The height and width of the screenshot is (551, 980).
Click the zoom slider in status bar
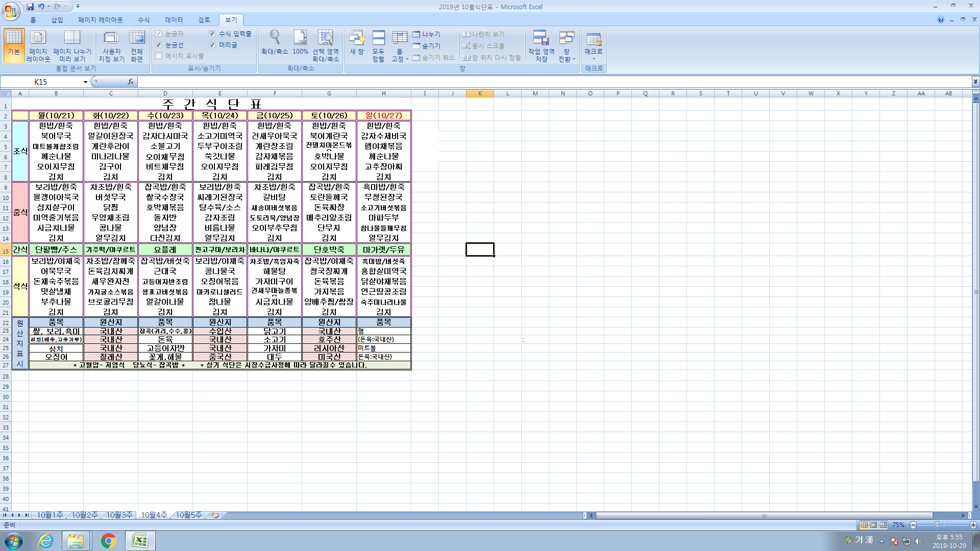click(x=937, y=525)
